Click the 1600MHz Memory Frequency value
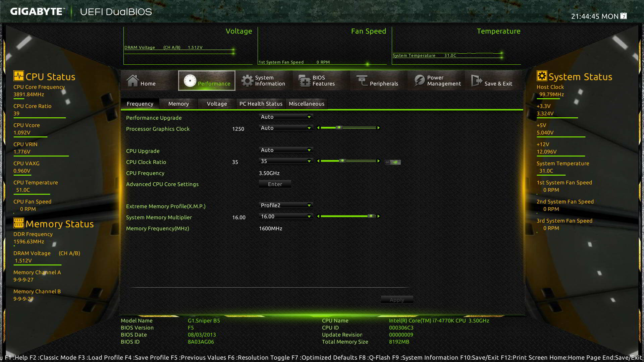Viewport: 644px width, 362px height. point(271,228)
